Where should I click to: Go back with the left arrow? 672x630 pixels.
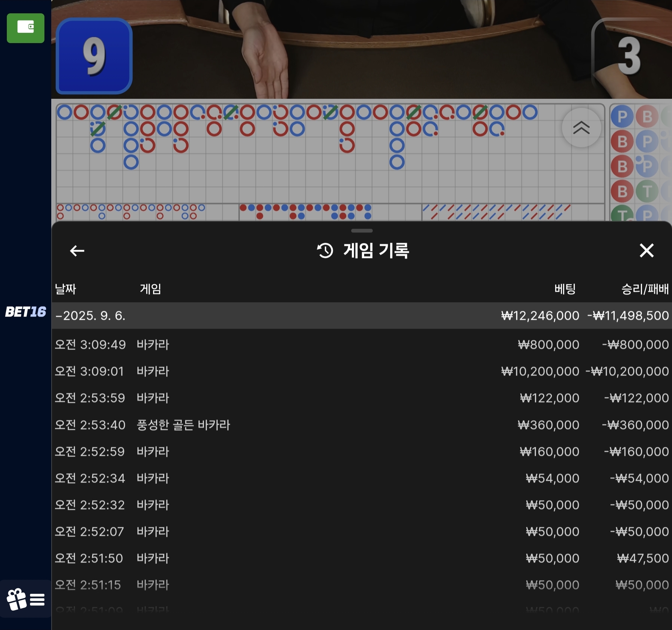coord(77,251)
